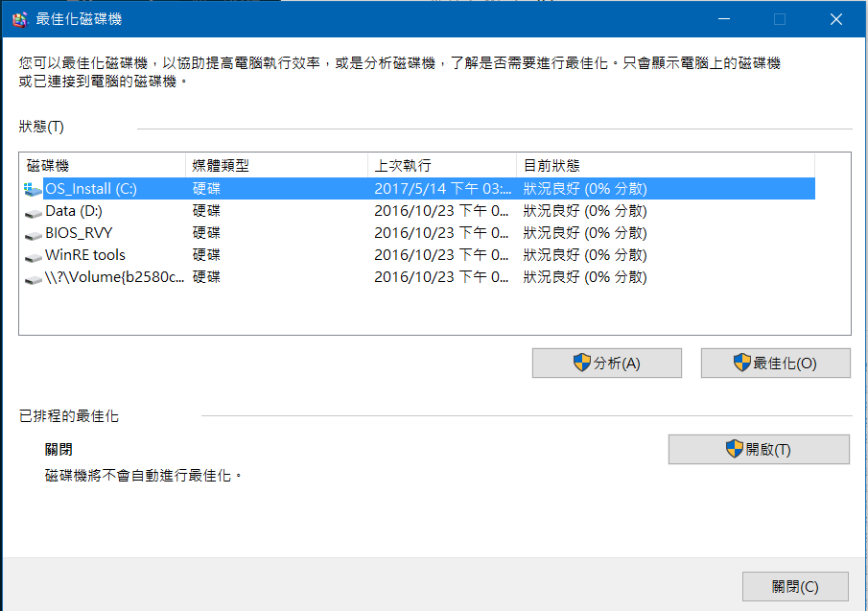Click the 關閉(C) close button
Screen dimensions: 868x611
pyautogui.click(x=795, y=587)
